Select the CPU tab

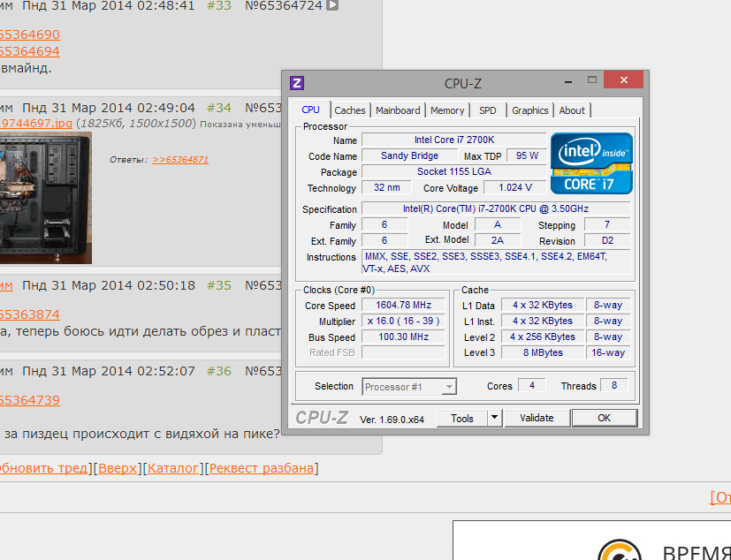[310, 110]
